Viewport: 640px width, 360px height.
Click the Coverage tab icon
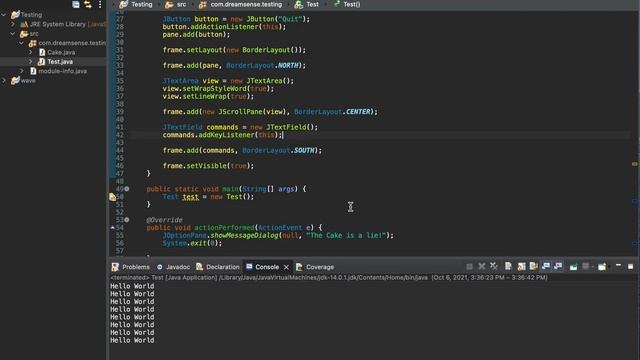coord(299,267)
